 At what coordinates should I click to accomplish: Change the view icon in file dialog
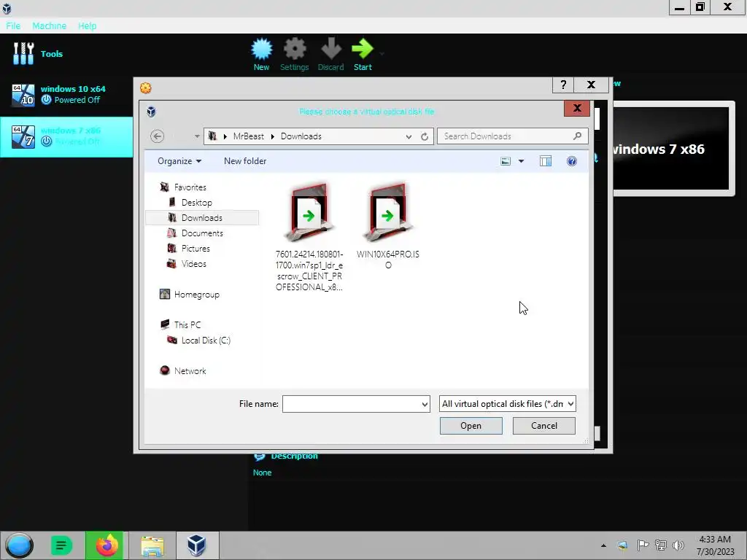coord(506,161)
